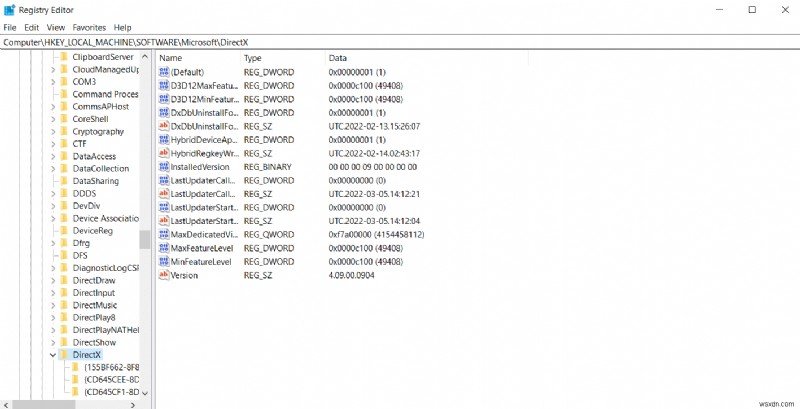Click the tree scrollbar up arrow
Viewport: 800px width, 409px height.
pos(145,57)
